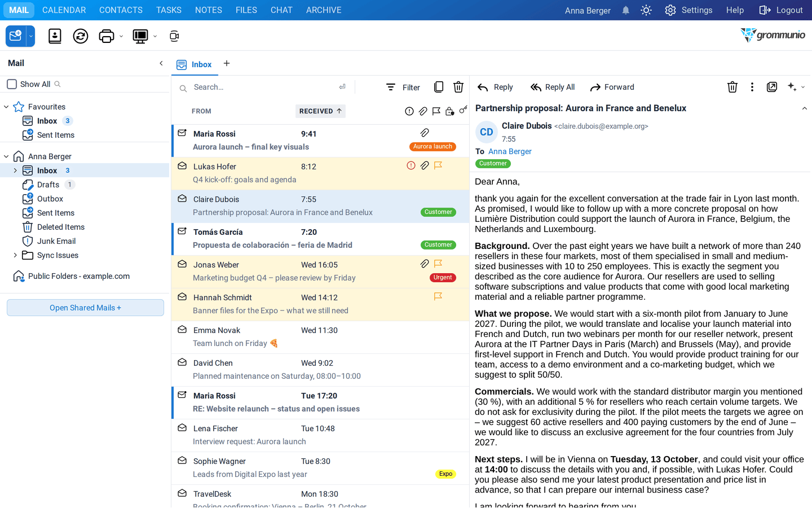
Task: Open the address book icon
Action: (55, 36)
